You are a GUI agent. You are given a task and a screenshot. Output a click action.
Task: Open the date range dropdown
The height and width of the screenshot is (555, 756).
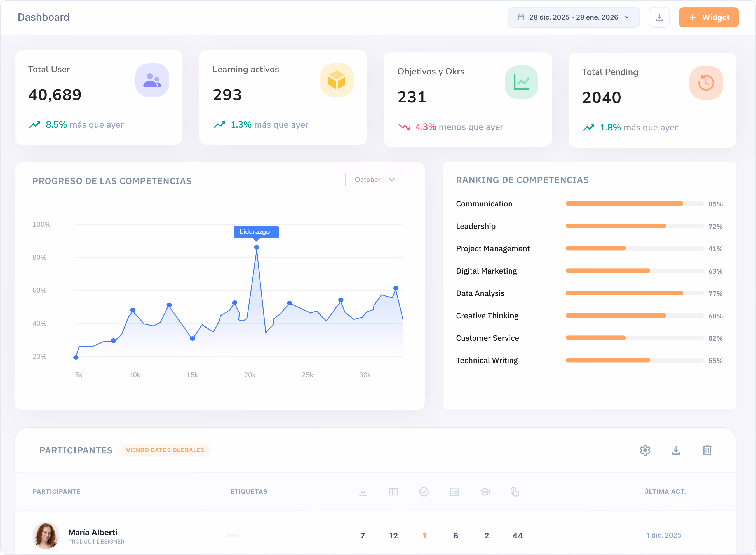click(574, 17)
